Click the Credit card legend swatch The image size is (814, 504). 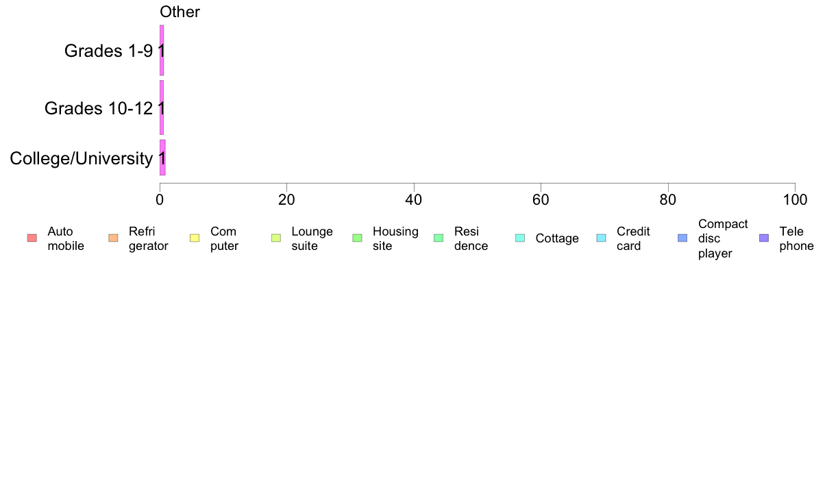point(601,238)
